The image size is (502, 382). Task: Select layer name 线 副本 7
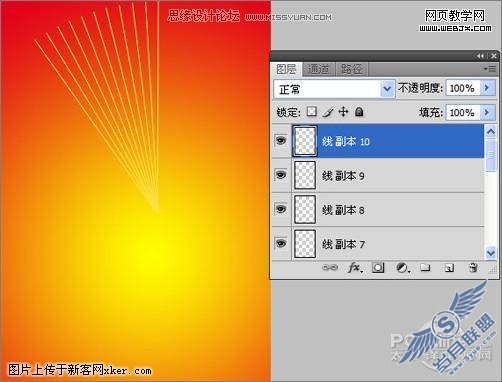point(343,244)
